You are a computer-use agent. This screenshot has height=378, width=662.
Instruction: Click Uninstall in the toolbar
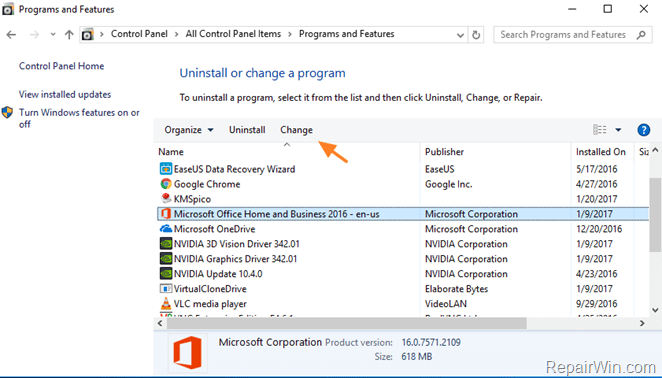click(x=247, y=130)
